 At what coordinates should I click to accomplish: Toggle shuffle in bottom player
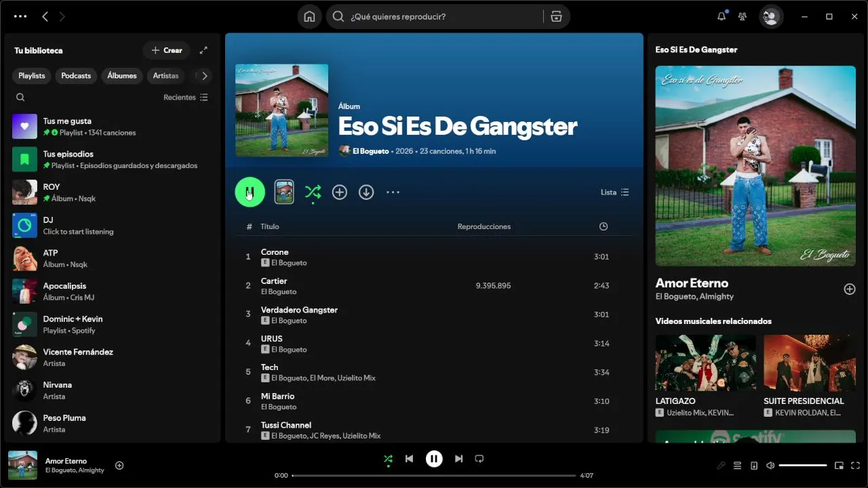(x=388, y=459)
